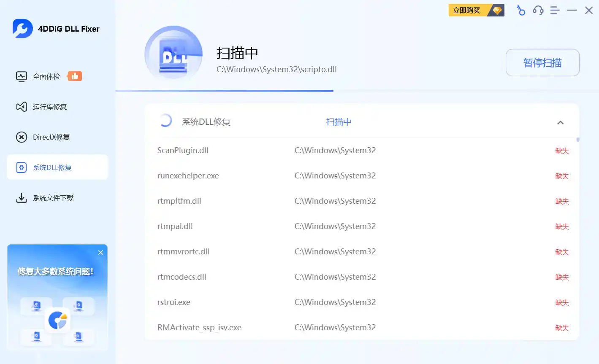Image resolution: width=599 pixels, height=364 pixels.
Task: Click 缺失 status for rtmpltfm.dll
Action: (x=562, y=201)
